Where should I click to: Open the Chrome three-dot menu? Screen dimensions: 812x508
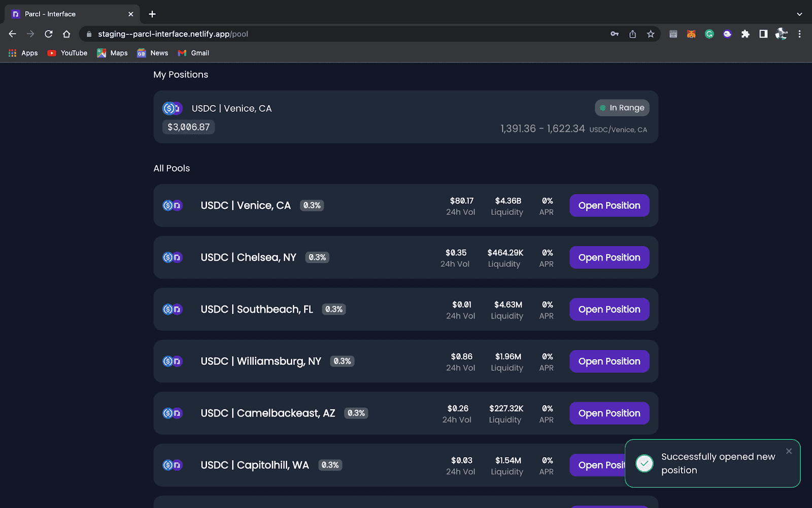click(x=799, y=34)
